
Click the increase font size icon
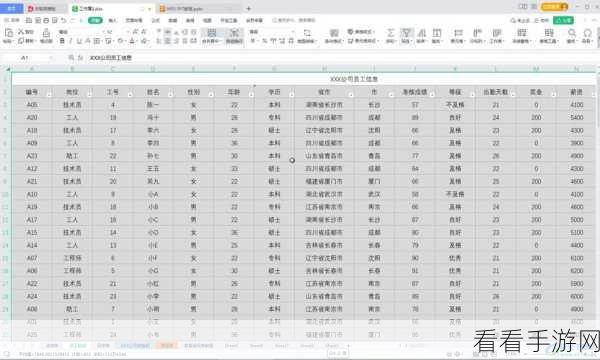click(135, 32)
